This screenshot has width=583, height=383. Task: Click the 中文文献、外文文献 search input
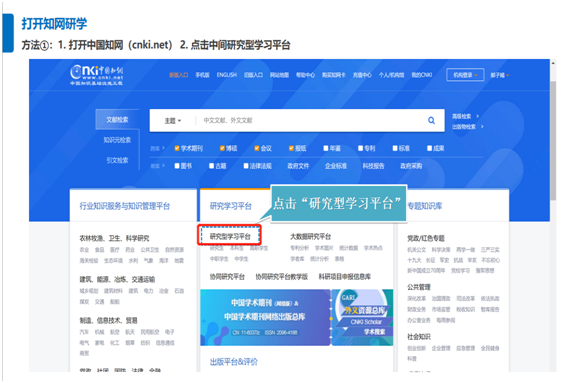[x=228, y=120]
